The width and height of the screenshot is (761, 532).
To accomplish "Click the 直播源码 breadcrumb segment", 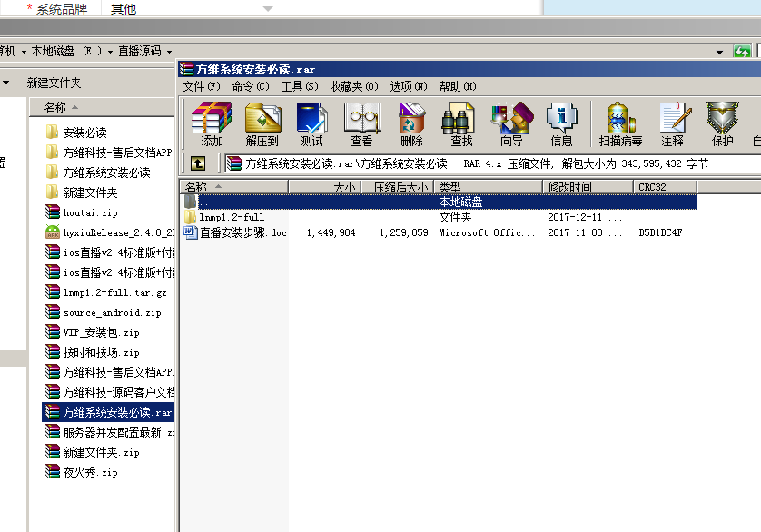I will [x=140, y=51].
